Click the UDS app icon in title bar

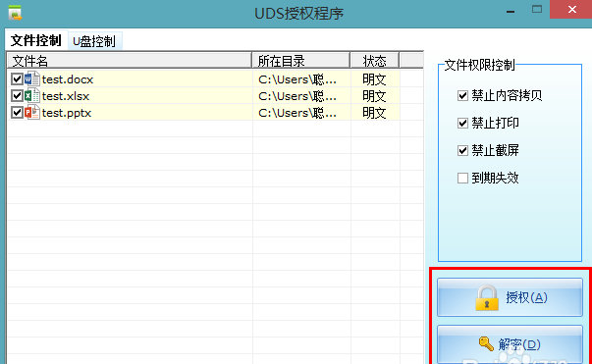pos(15,13)
